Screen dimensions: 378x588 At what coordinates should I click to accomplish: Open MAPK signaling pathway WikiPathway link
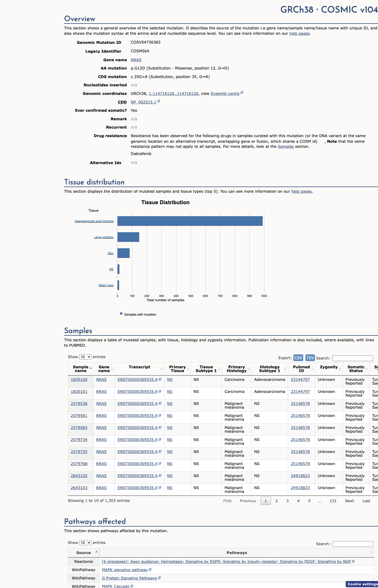(x=125, y=570)
